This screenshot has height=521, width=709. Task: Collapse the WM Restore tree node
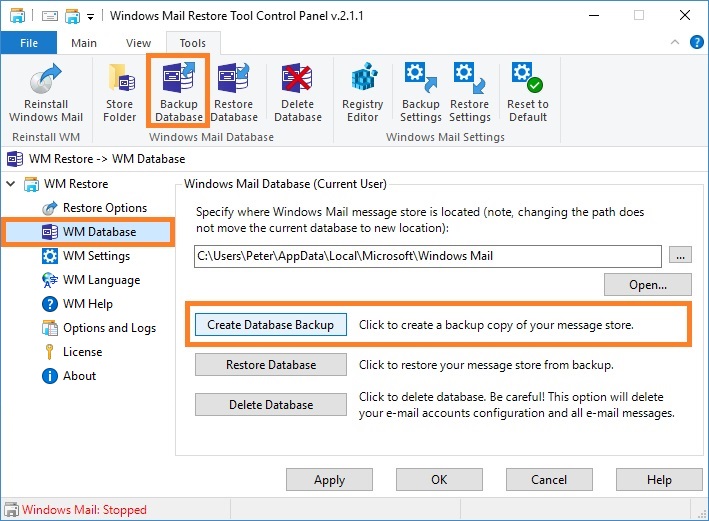pyautogui.click(x=11, y=184)
